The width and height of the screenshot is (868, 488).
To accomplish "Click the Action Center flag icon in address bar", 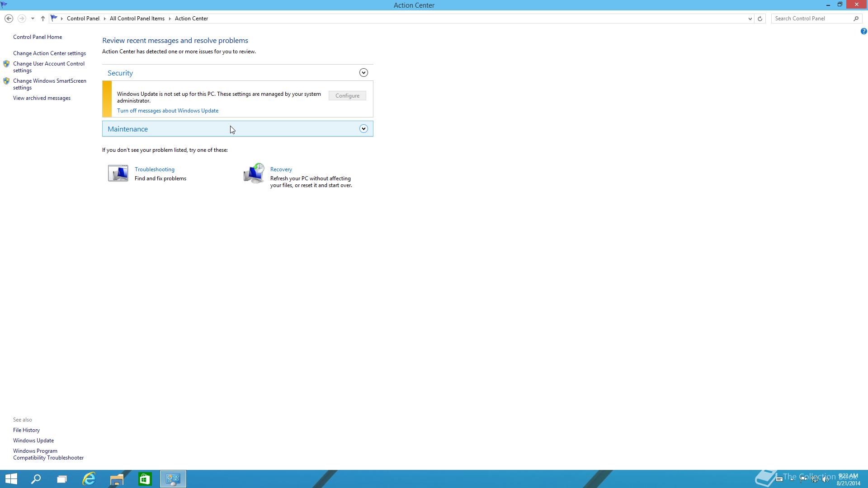I will pyautogui.click(x=54, y=18).
